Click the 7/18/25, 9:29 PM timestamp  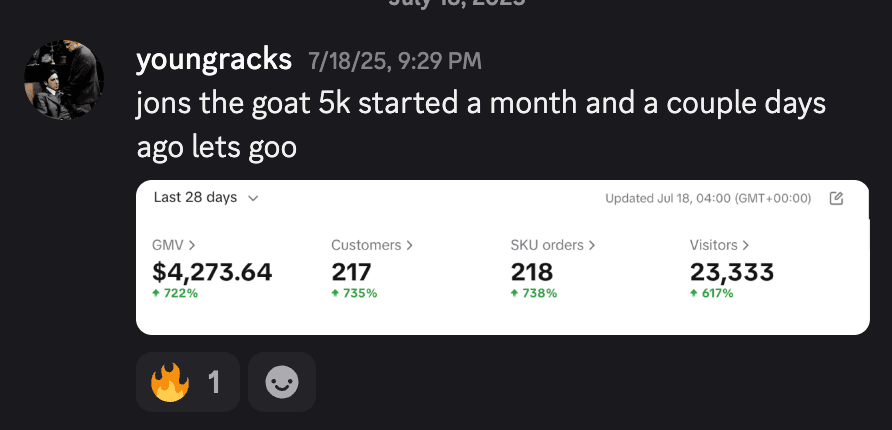pos(395,62)
